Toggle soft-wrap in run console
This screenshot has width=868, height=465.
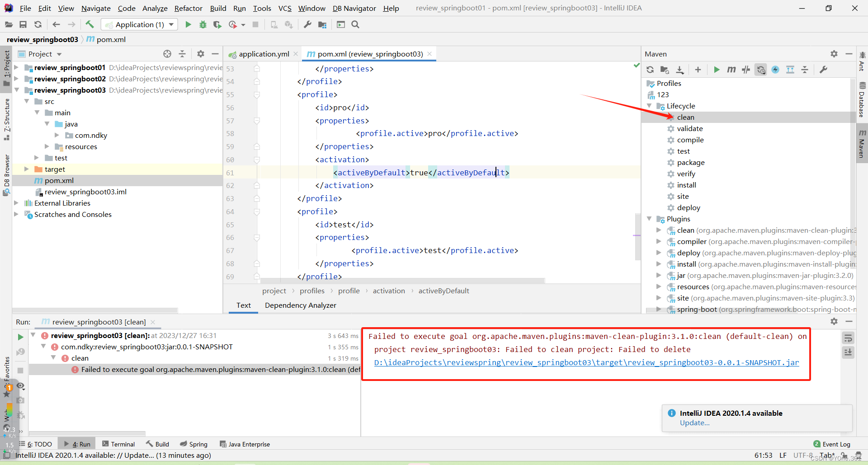(x=848, y=338)
